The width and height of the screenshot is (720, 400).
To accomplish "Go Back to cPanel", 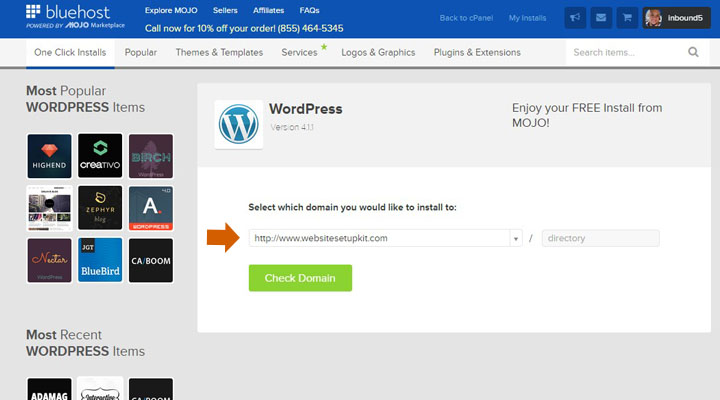I will click(x=466, y=18).
